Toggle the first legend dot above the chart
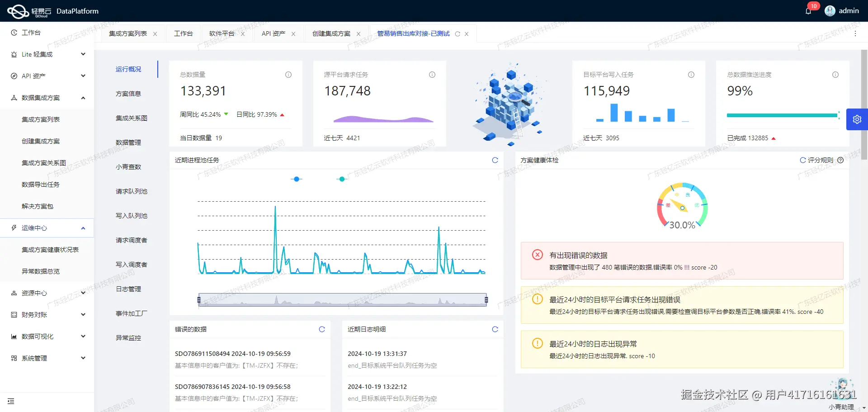Image resolution: width=868 pixels, height=412 pixels. pyautogui.click(x=297, y=179)
